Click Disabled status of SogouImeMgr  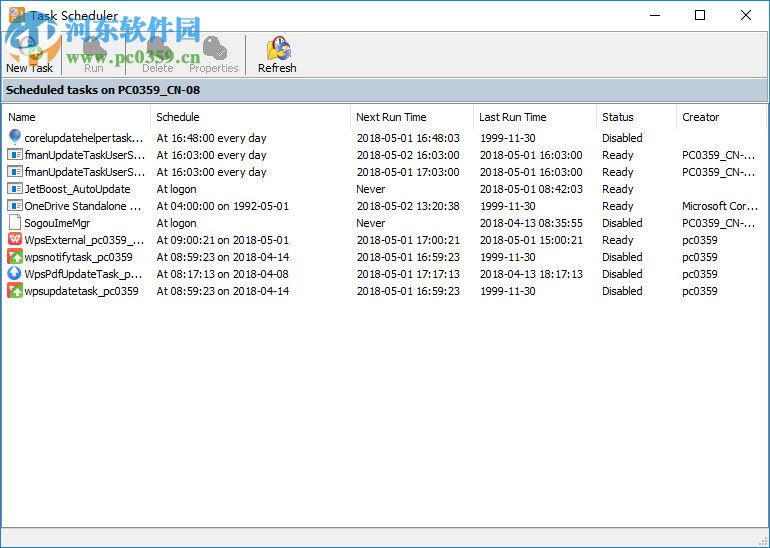click(622, 223)
